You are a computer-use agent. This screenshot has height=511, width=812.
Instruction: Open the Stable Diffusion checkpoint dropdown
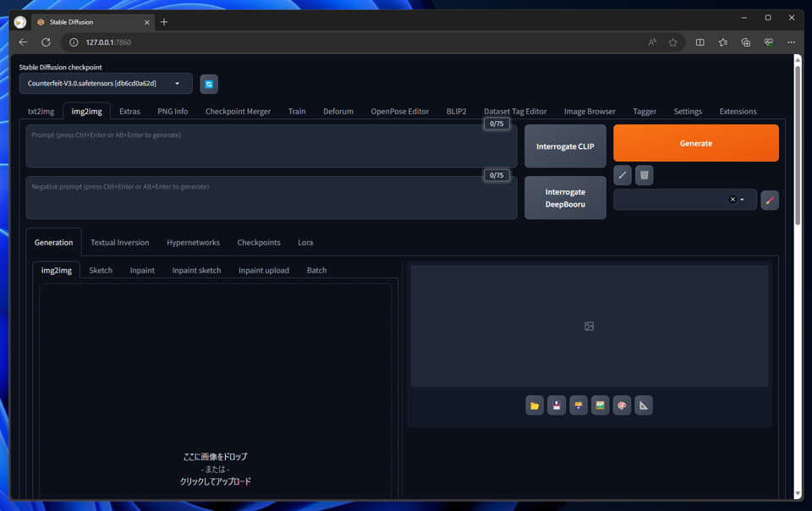pos(106,84)
